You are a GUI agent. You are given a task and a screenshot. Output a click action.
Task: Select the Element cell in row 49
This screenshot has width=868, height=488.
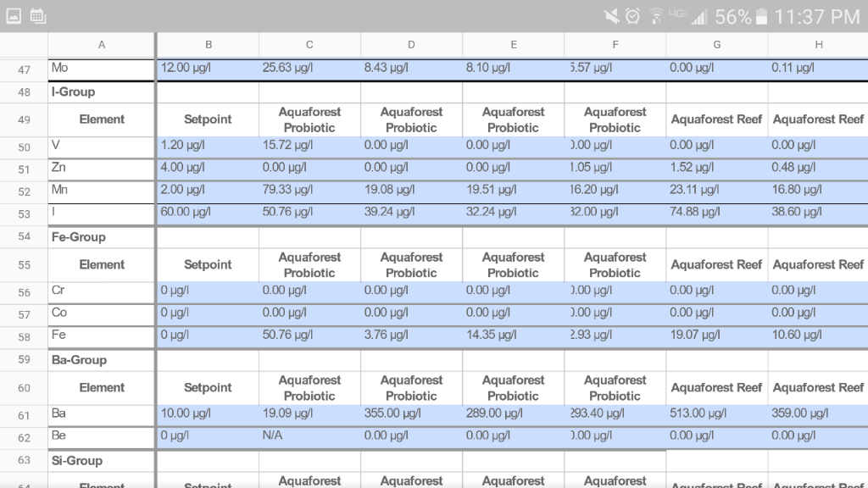pos(102,119)
